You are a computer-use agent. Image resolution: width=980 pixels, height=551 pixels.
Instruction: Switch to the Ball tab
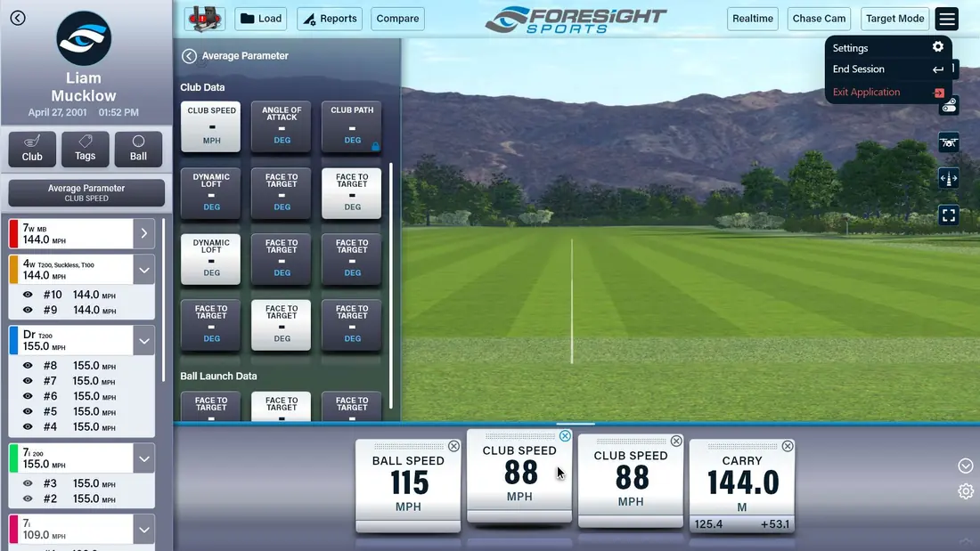138,150
